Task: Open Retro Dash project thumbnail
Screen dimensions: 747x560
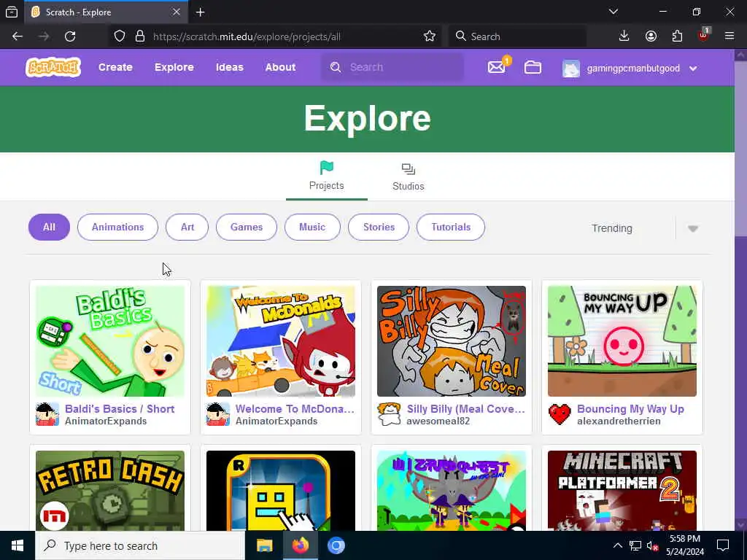Action: coord(110,491)
